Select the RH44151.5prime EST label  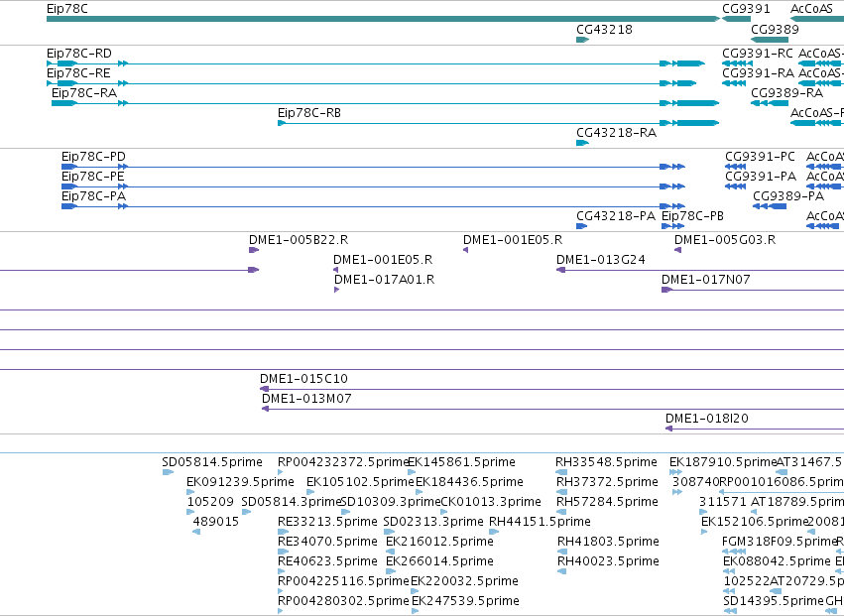540,522
